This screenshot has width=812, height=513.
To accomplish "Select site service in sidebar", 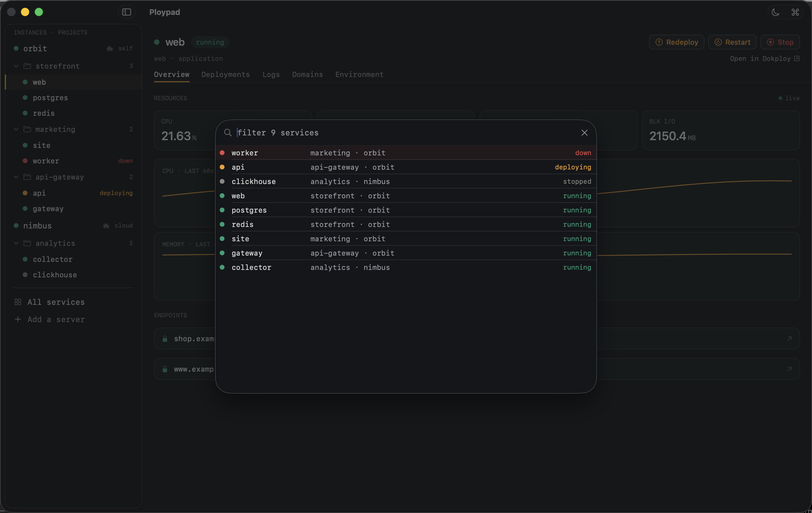I will [x=73, y=146].
